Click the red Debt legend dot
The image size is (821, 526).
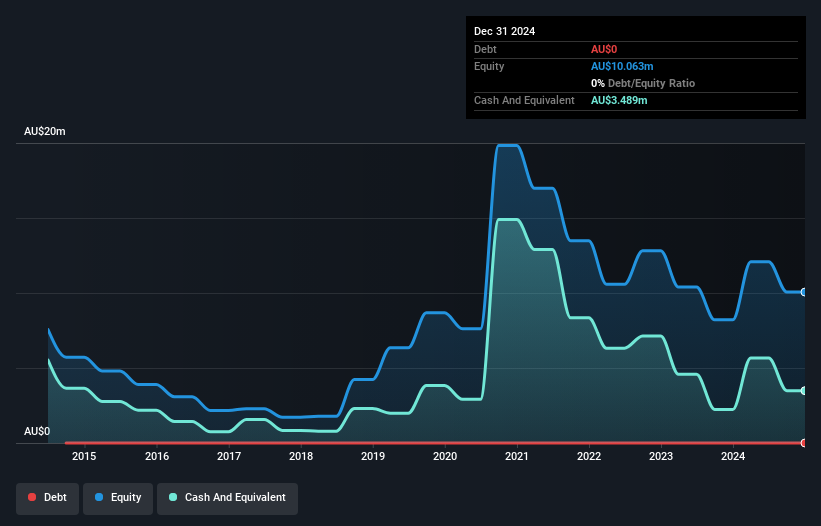[x=32, y=497]
